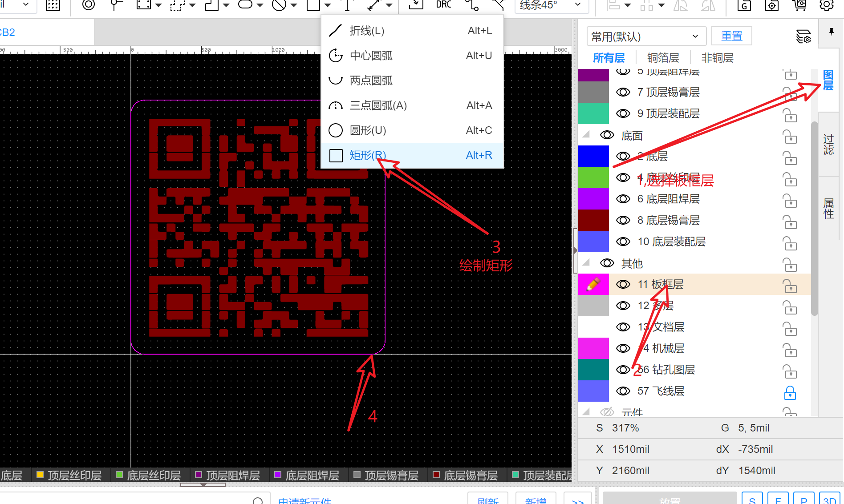
Task: Toggle visibility of 底面 group
Action: (607, 135)
